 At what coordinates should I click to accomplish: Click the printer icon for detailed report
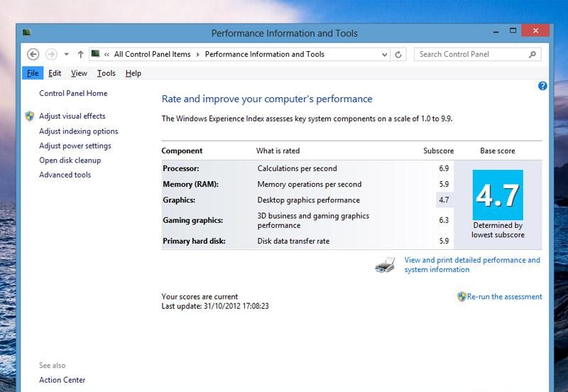point(385,266)
